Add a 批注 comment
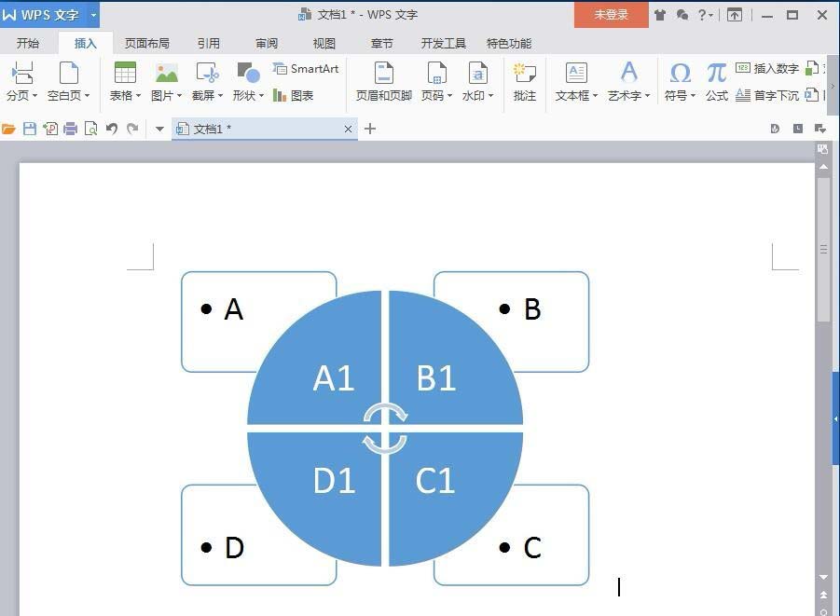Viewport: 840px width, 616px height. click(525, 81)
